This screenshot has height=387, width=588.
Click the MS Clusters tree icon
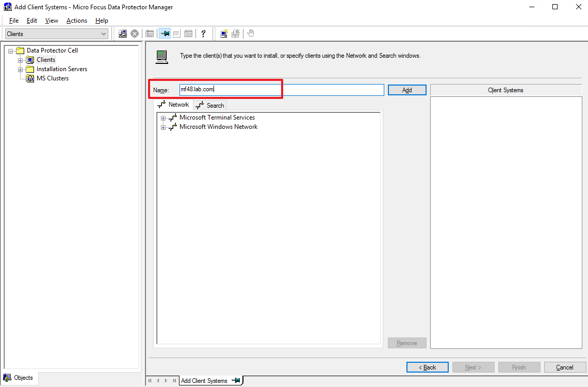click(29, 78)
